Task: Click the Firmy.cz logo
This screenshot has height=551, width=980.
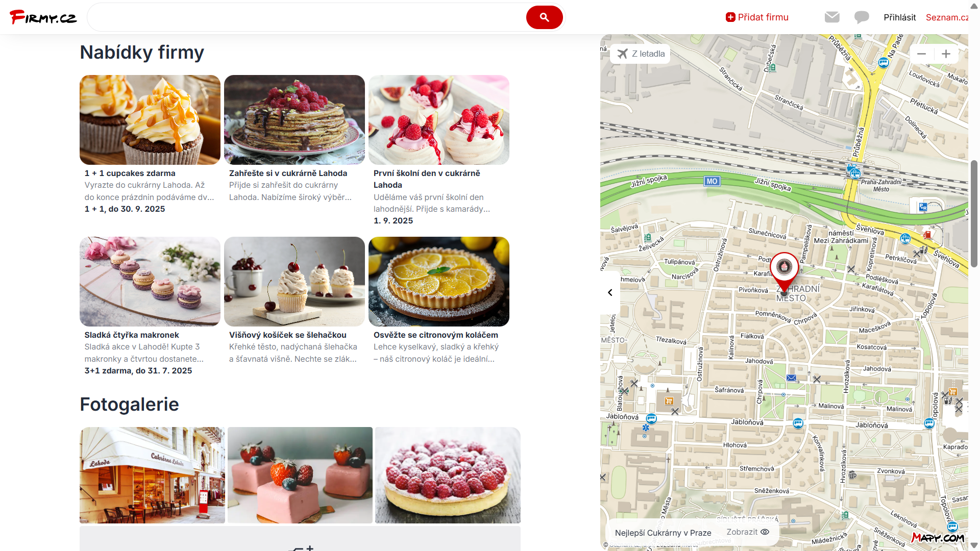Action: pos(43,17)
